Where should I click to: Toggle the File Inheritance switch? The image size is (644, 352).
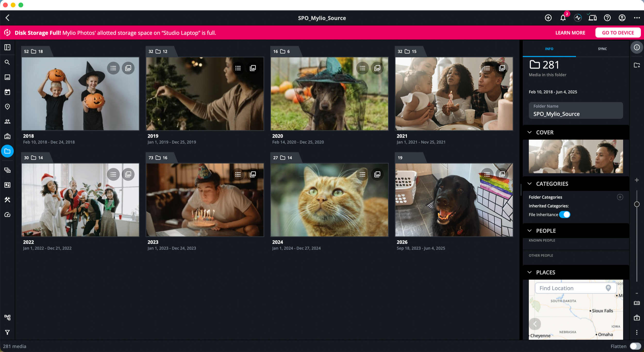565,215
